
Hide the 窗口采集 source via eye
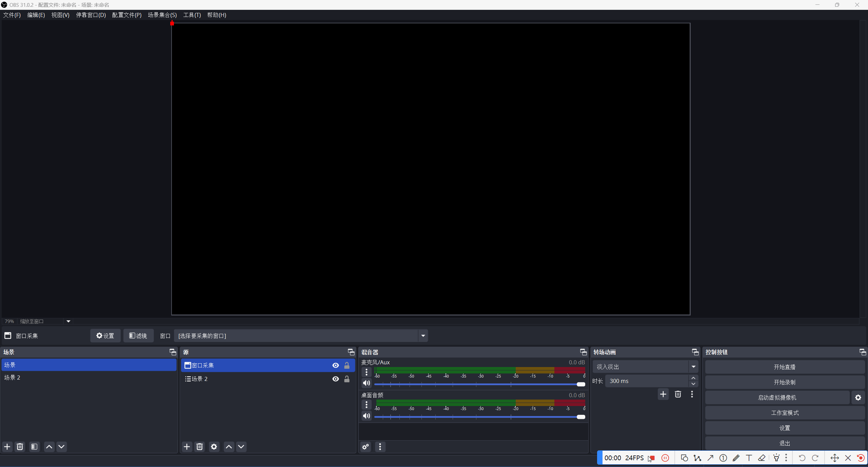click(336, 365)
